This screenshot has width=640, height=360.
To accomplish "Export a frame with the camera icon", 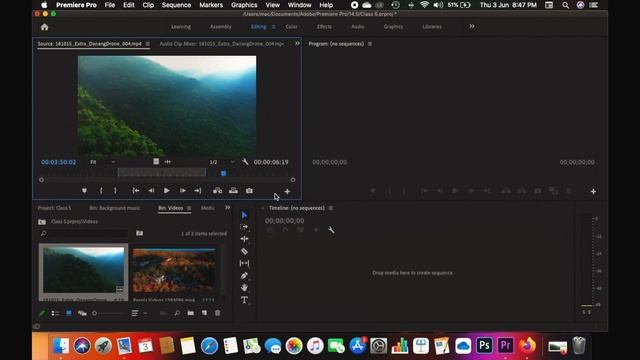I will click(249, 191).
